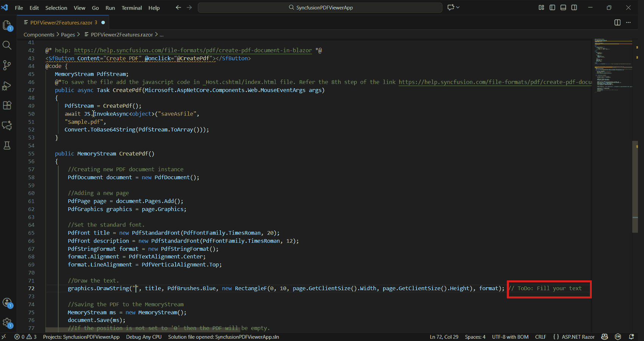Open the Copilot status icon in status bar

point(605,337)
